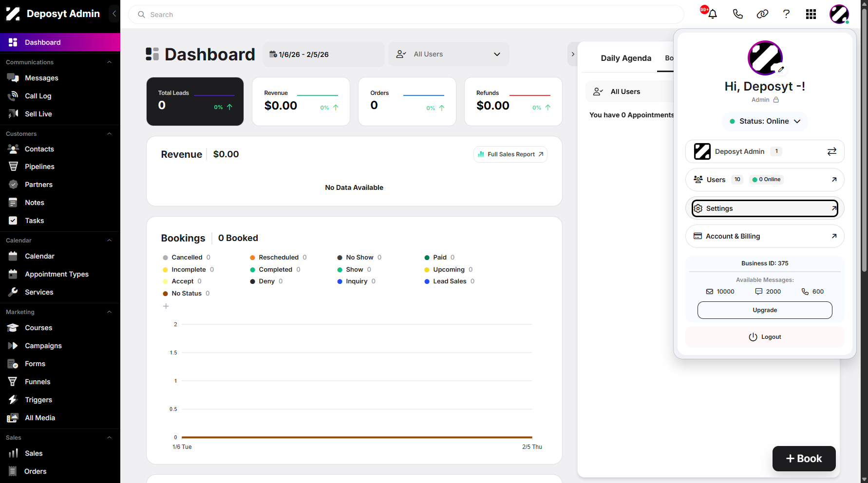Open the apps grid icon
This screenshot has height=483, width=868.
[811, 14]
